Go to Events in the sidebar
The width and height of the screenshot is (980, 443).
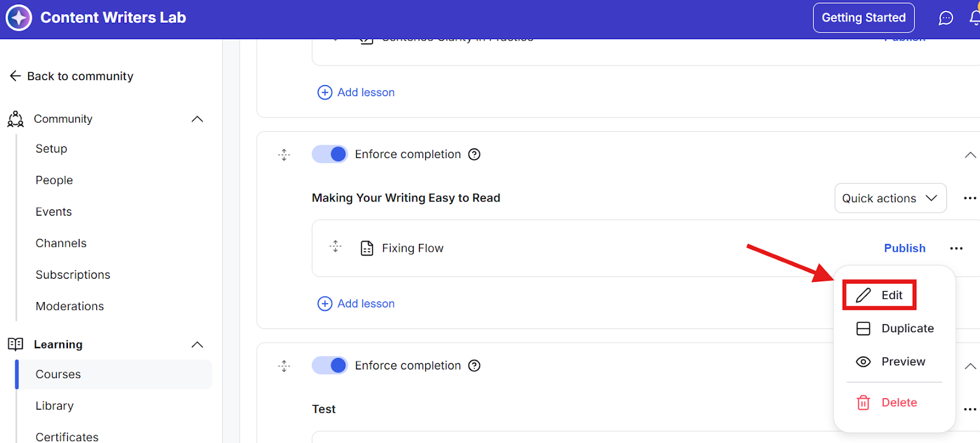(x=53, y=211)
